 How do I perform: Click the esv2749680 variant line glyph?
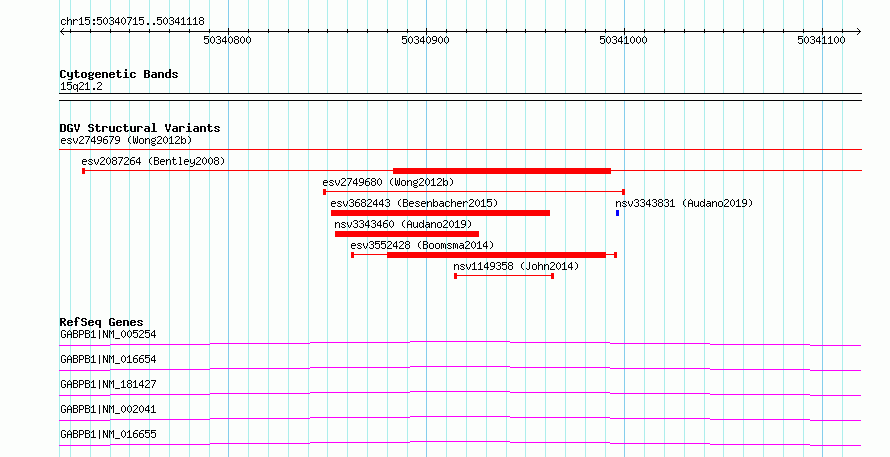474,192
